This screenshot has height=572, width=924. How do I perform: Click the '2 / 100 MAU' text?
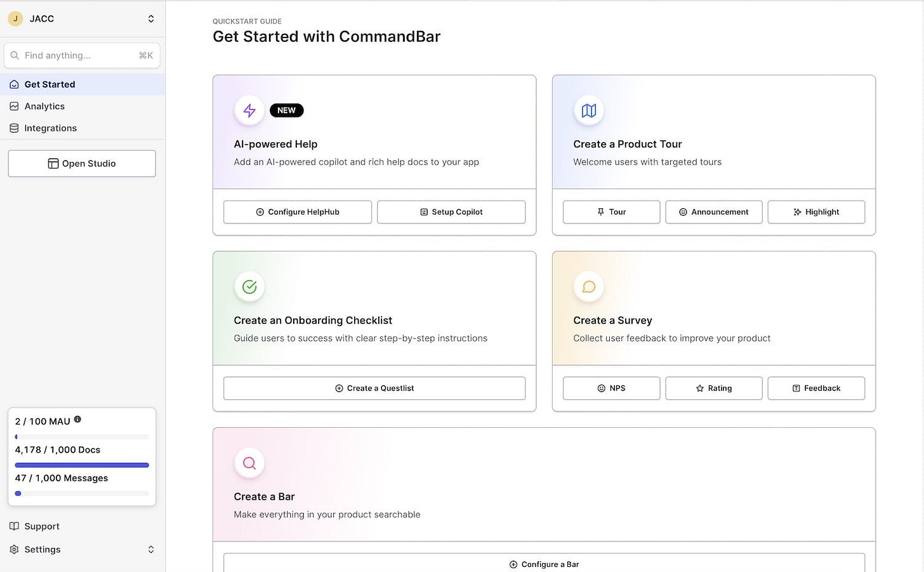pyautogui.click(x=43, y=422)
